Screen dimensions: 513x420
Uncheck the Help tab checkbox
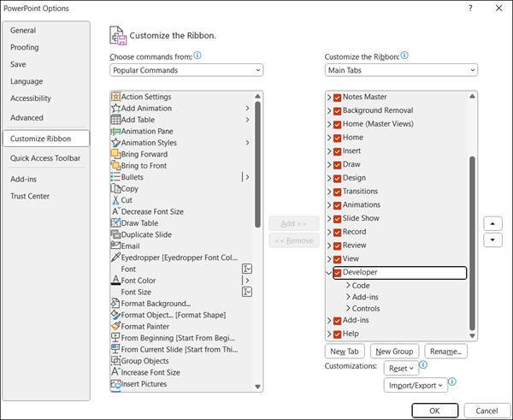tap(338, 334)
